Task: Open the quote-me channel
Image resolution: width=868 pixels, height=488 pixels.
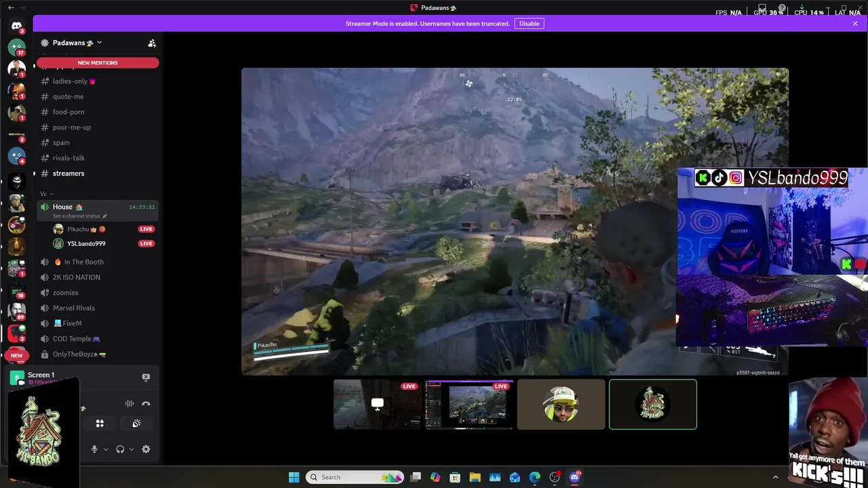Action: 98,96
